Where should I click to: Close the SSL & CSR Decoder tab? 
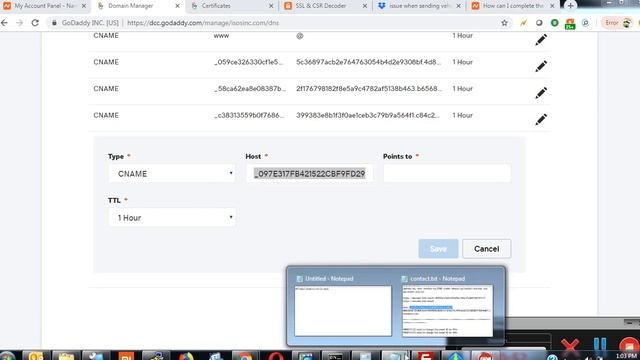click(365, 6)
